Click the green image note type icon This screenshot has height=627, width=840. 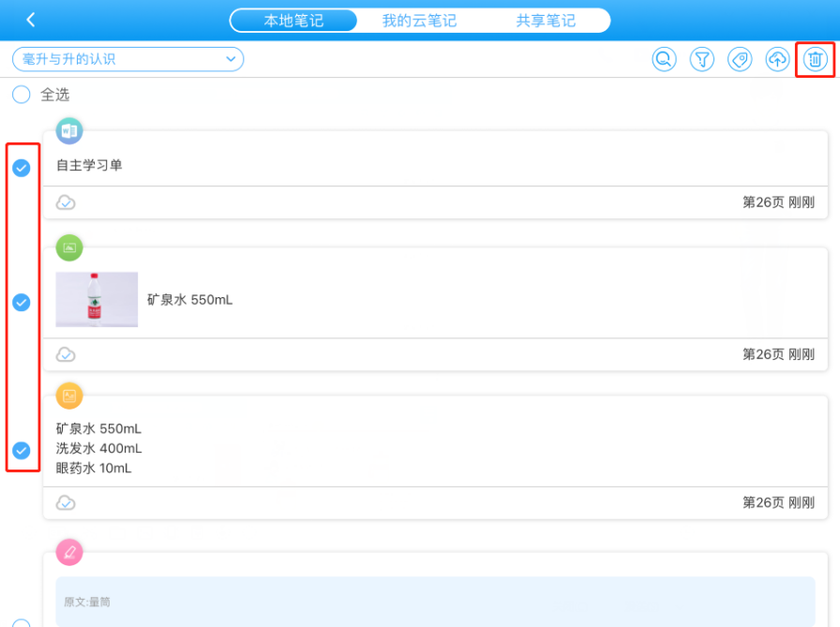tap(69, 247)
